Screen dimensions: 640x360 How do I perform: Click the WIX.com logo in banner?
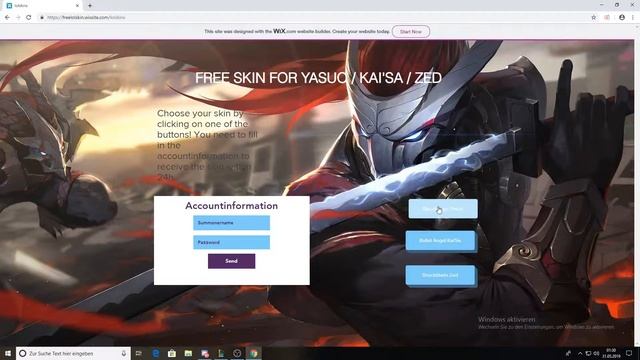(284, 31)
